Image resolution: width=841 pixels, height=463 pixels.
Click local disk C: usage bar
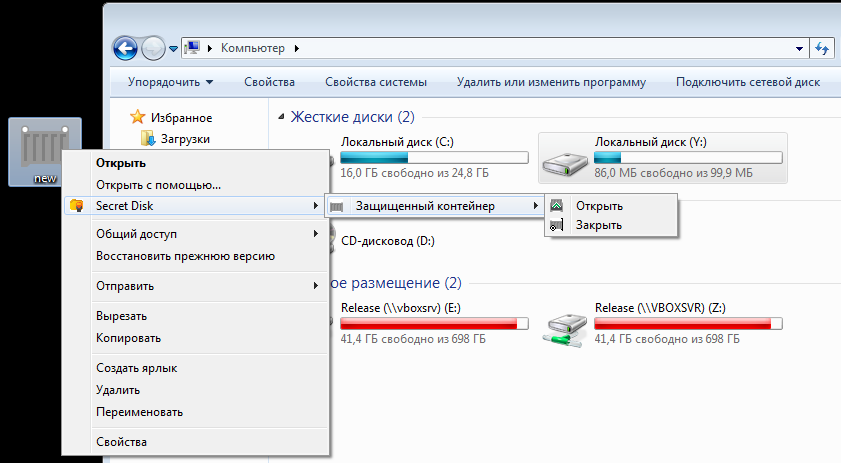click(x=434, y=157)
